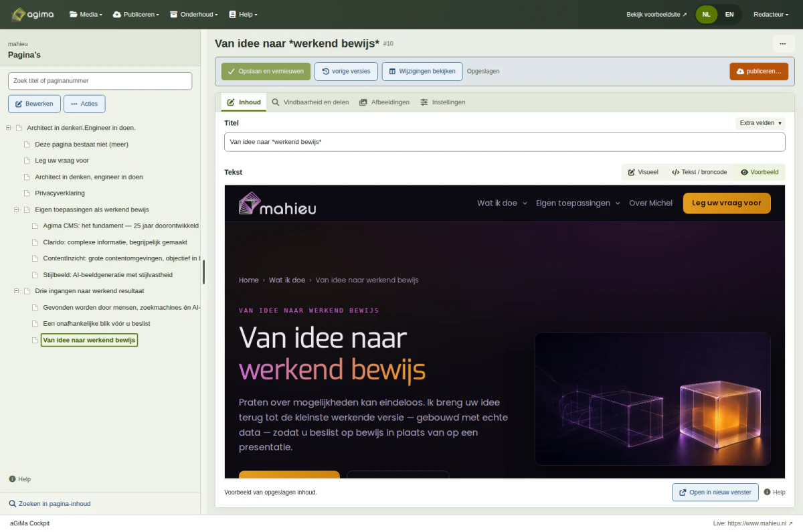
Task: Click the sidebar resize handle
Action: point(203,272)
